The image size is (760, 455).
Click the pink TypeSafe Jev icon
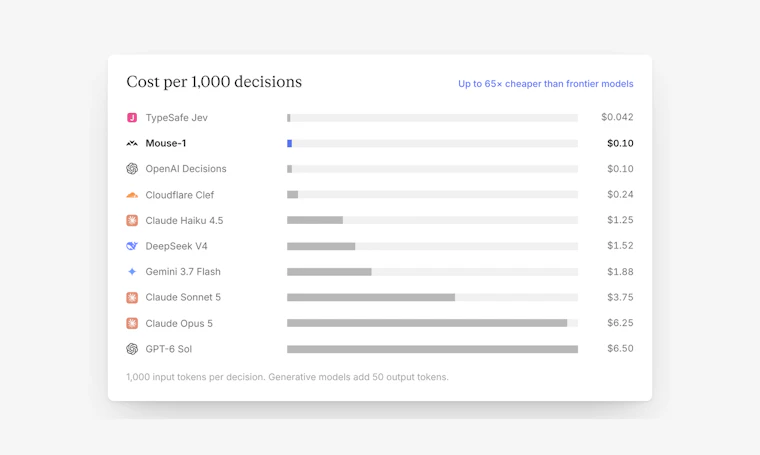tap(132, 118)
